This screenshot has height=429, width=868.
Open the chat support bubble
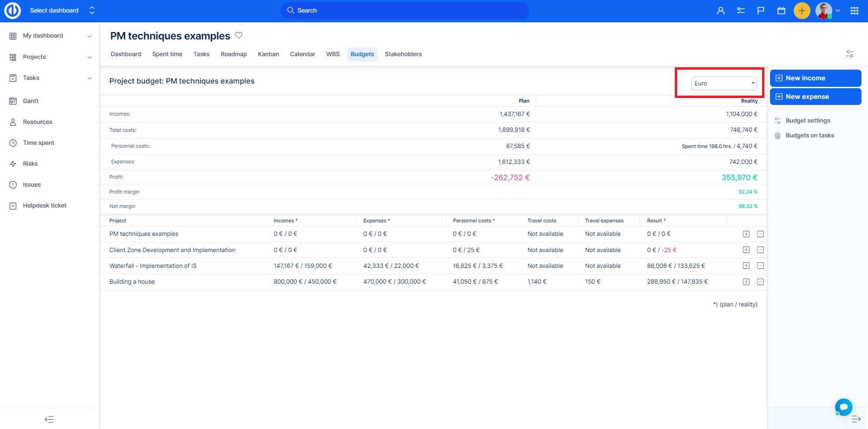(x=843, y=407)
